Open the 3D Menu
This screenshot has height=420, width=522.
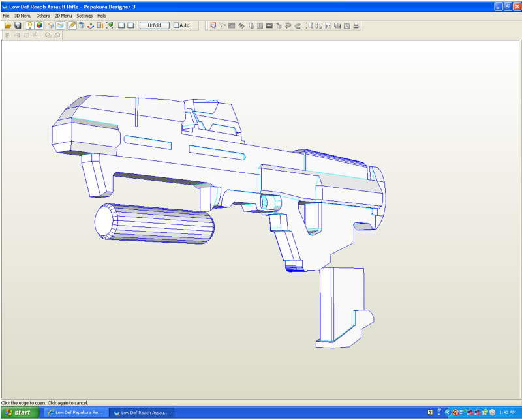pyautogui.click(x=23, y=16)
